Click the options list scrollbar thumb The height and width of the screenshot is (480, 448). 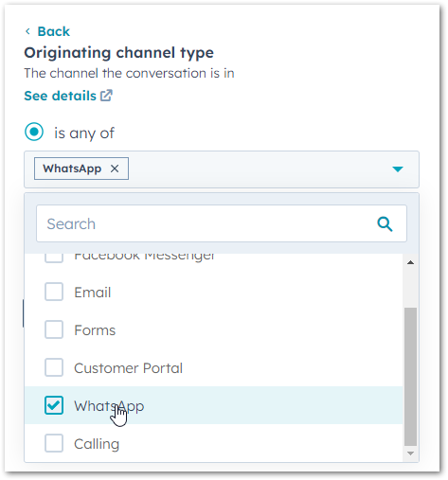pos(410,377)
